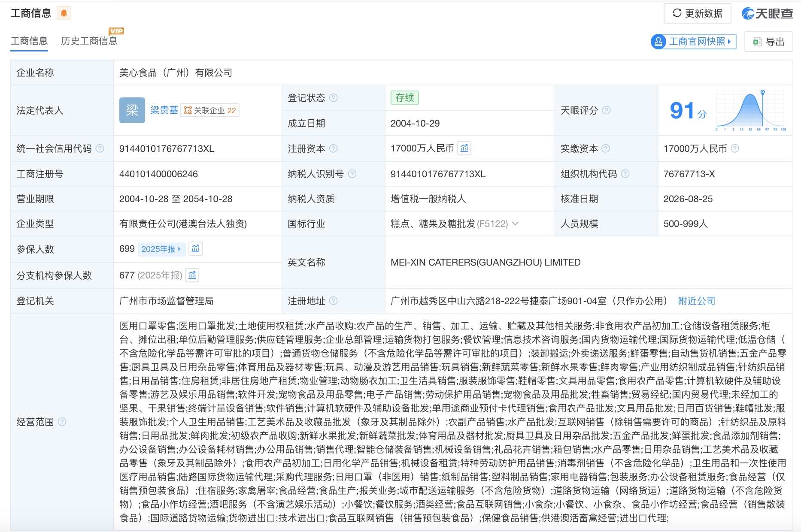This screenshot has height=532, width=801.
Task: Expand the 国标行业 F5122 dropdown arrow
Action: pyautogui.click(x=516, y=224)
